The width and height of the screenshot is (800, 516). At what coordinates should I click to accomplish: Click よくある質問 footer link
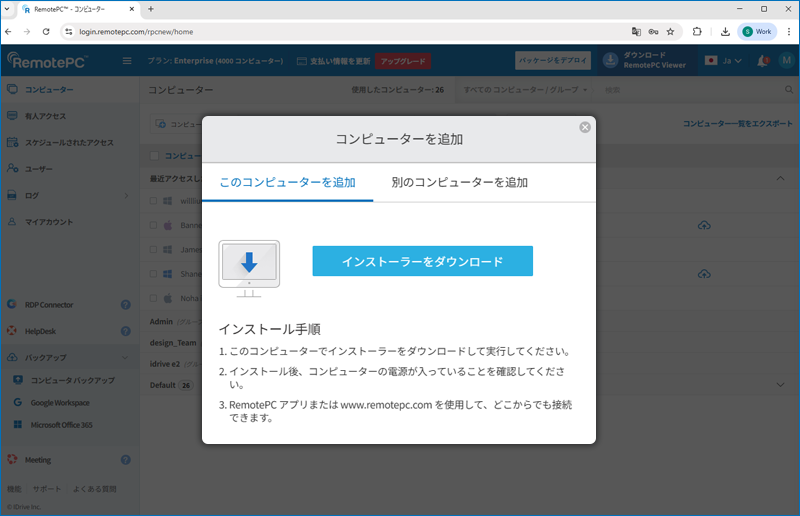94,489
